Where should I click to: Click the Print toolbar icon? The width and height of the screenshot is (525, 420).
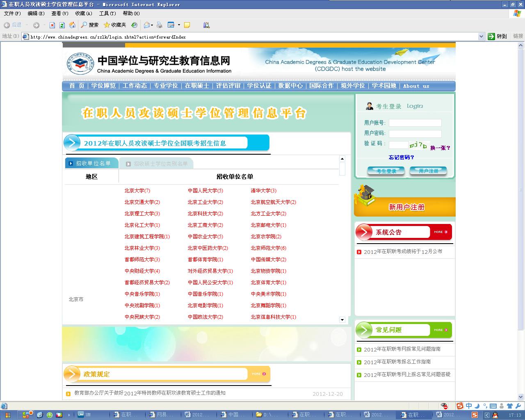[x=160, y=25]
